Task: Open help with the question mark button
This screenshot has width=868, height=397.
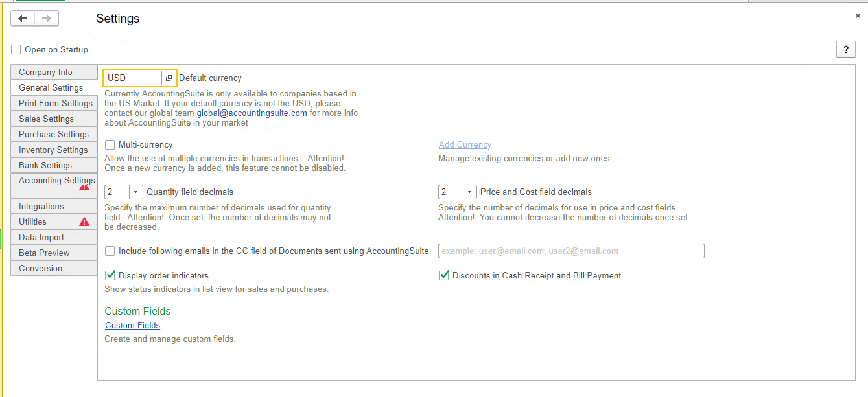Action: coord(846,49)
